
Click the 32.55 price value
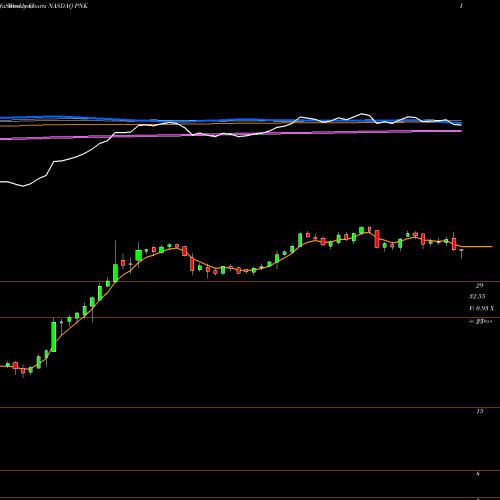[477, 296]
